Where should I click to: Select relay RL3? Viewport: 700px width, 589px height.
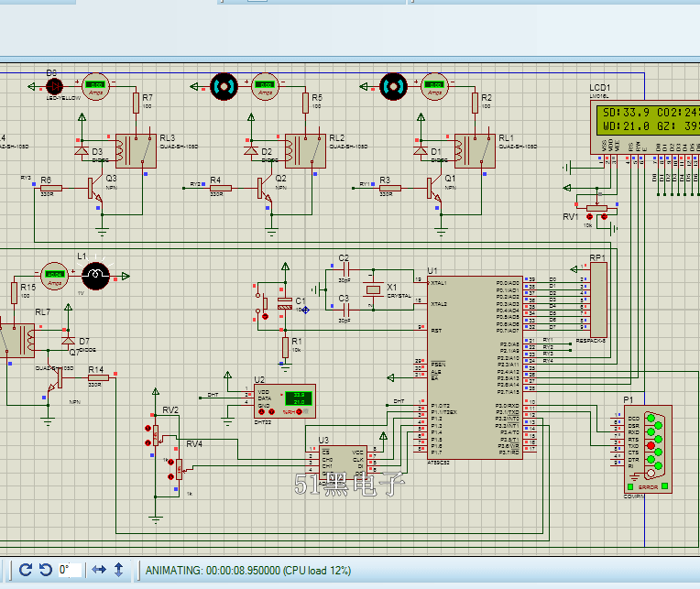pyautogui.click(x=136, y=151)
